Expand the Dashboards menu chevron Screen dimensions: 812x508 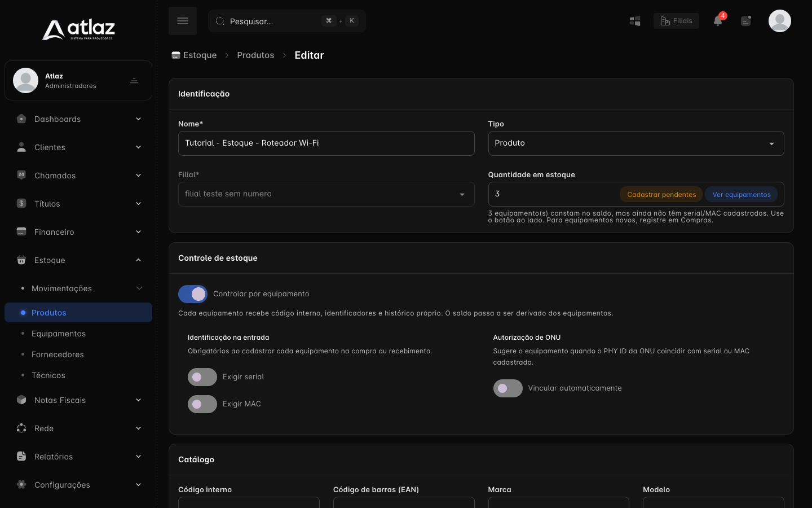138,119
